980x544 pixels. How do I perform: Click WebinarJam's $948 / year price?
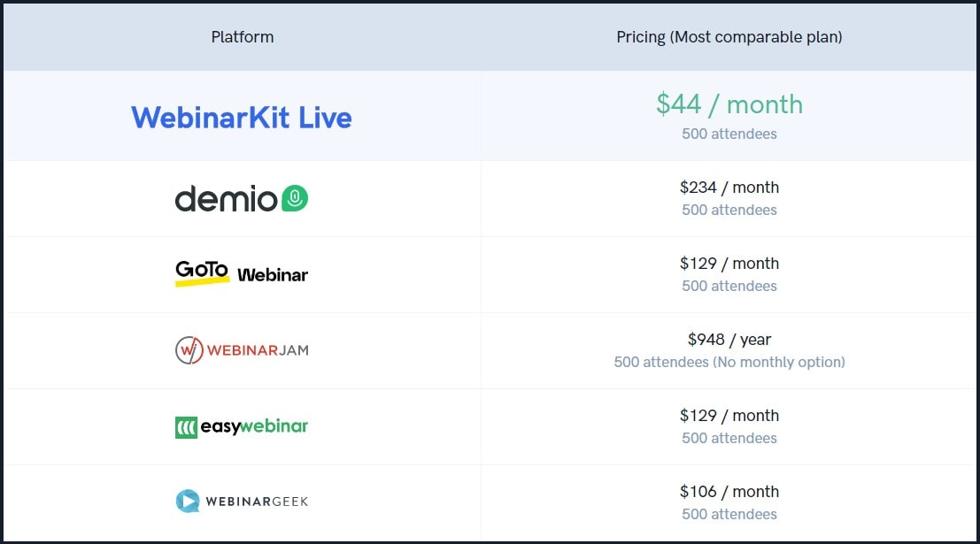pyautogui.click(x=729, y=340)
